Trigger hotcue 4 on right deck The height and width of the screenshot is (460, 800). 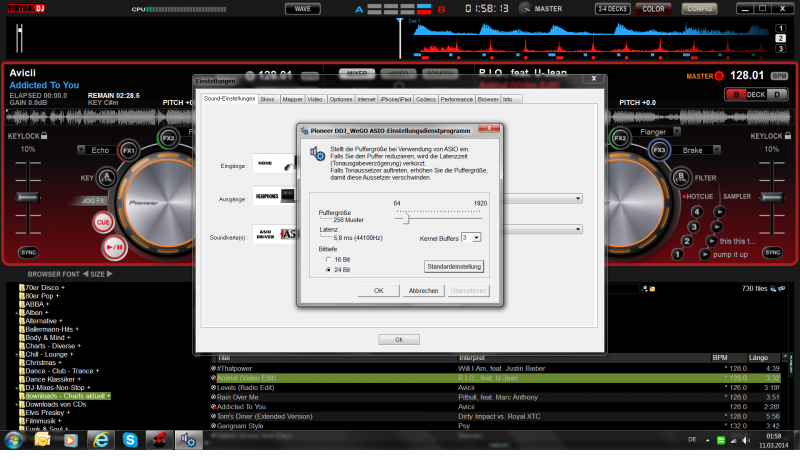[696, 212]
